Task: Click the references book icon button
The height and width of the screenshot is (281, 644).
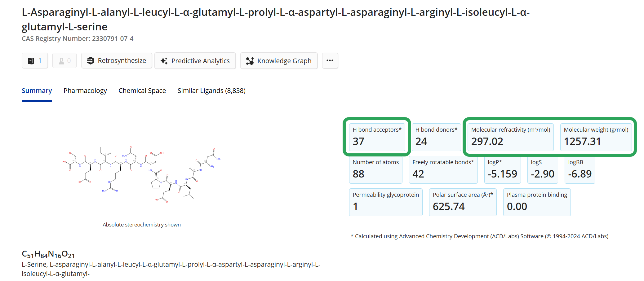Action: [31, 61]
